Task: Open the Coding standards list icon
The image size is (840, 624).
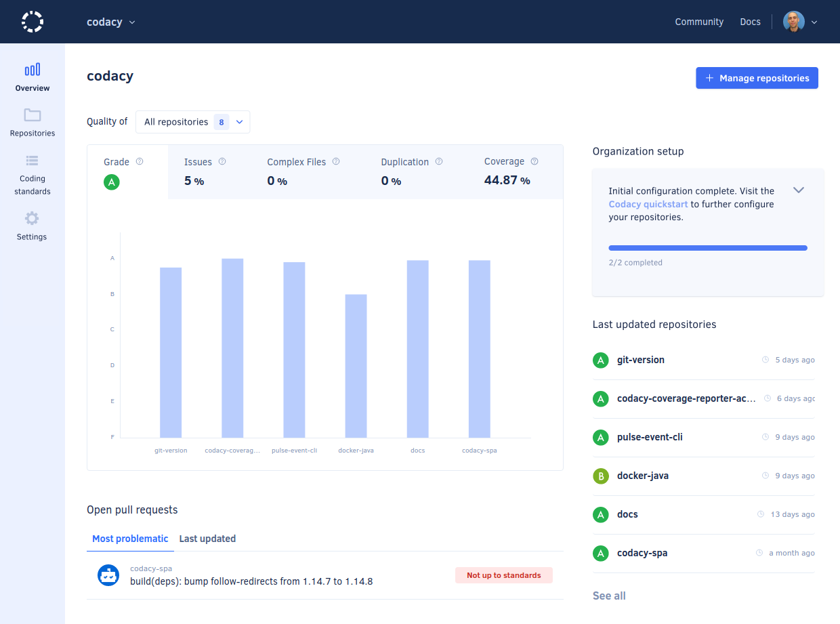Action: pos(33,161)
